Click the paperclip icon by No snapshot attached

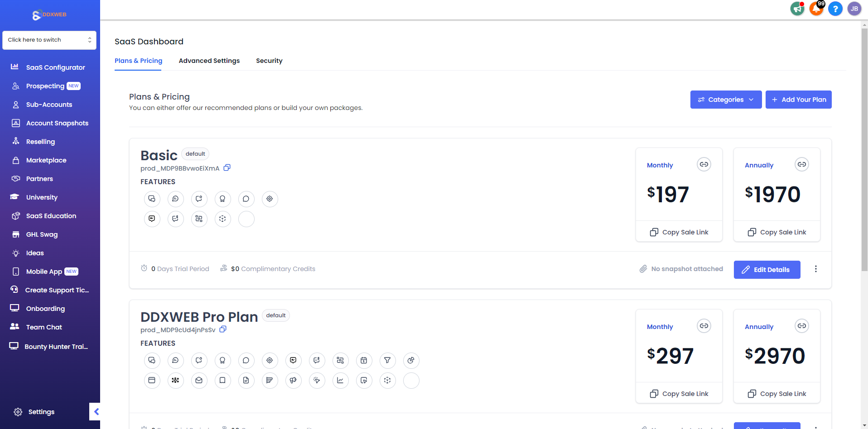pos(643,269)
